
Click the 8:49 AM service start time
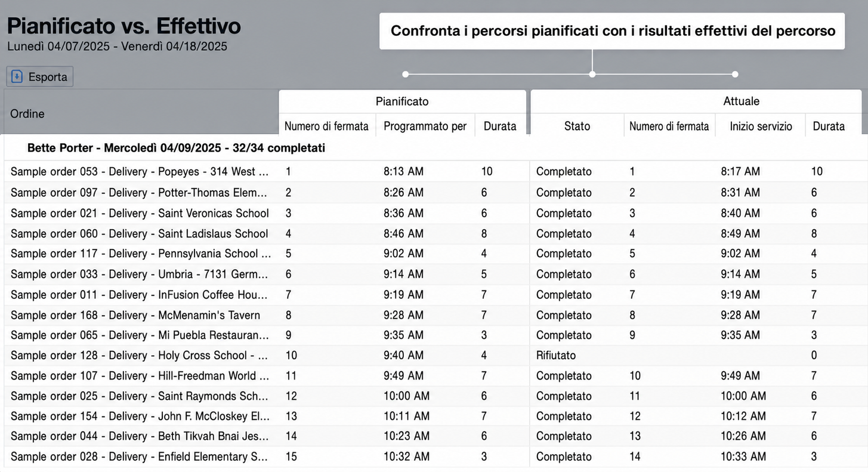(x=740, y=233)
